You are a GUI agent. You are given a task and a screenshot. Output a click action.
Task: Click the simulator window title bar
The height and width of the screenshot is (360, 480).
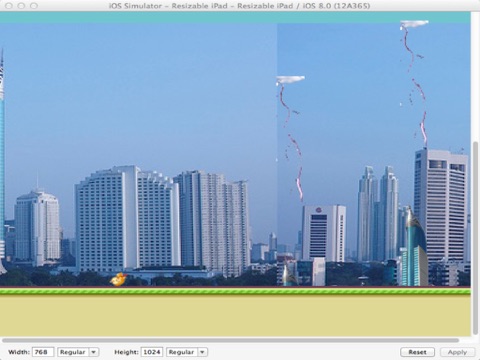click(240, 6)
